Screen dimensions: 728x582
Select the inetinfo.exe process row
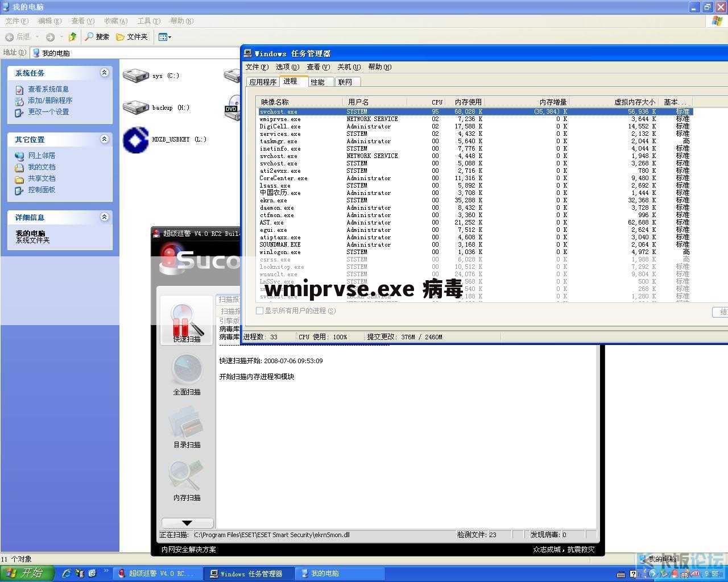(x=475, y=149)
